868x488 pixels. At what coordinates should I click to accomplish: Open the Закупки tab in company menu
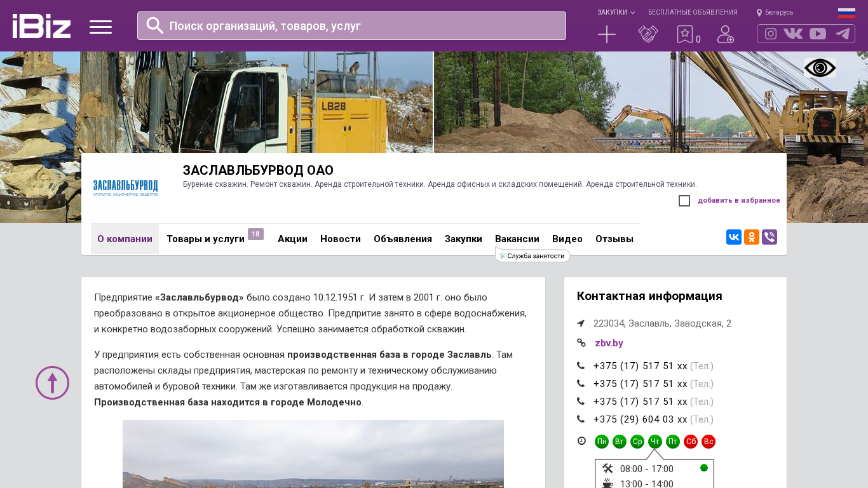point(463,239)
